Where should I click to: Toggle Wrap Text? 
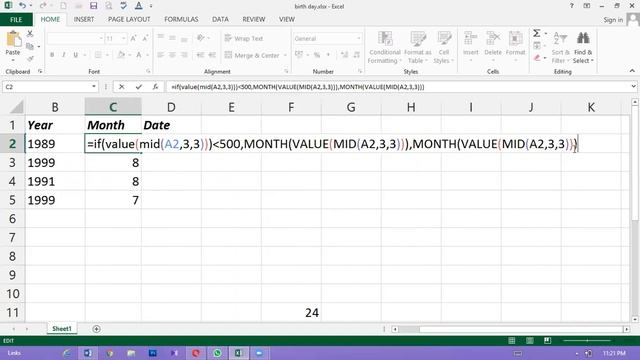click(244, 38)
